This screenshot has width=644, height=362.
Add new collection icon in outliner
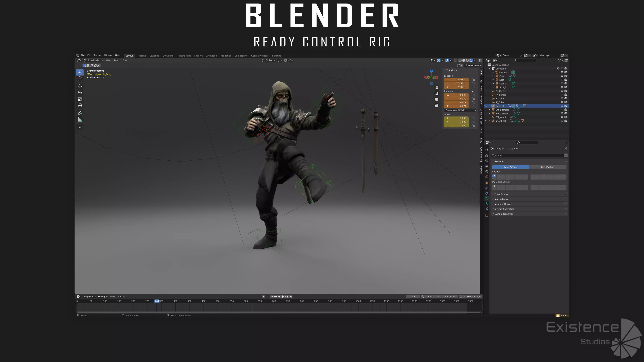point(566,60)
